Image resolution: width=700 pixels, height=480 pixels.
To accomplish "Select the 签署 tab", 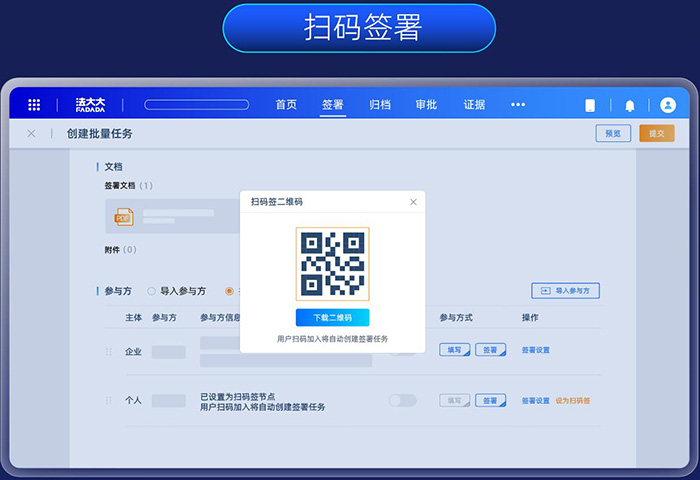I will click(x=333, y=105).
